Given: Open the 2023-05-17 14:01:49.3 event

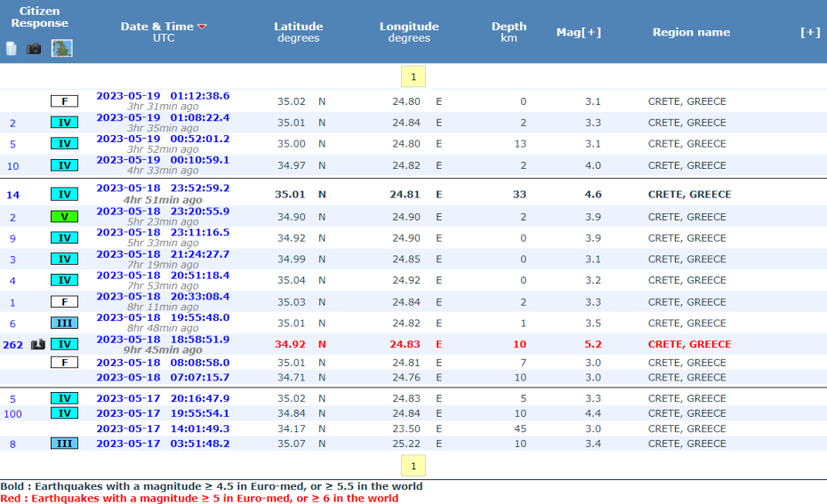Looking at the screenshot, I should click(163, 428).
